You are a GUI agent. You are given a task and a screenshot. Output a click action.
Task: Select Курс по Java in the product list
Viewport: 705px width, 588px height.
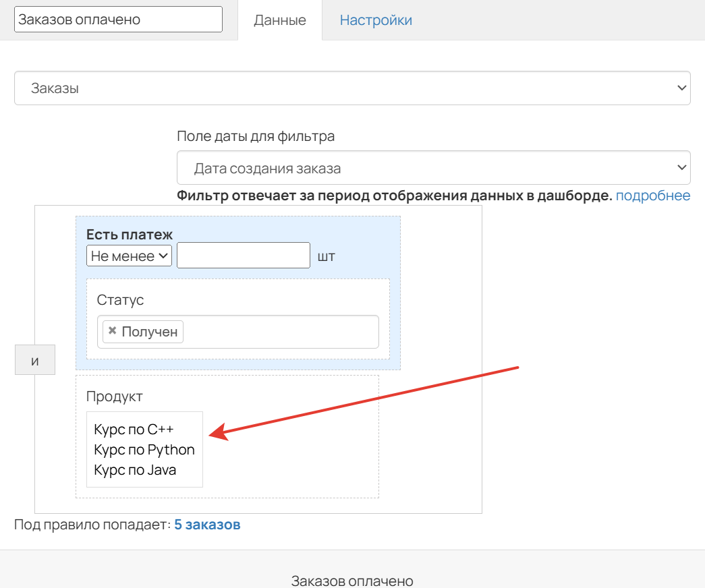(135, 469)
